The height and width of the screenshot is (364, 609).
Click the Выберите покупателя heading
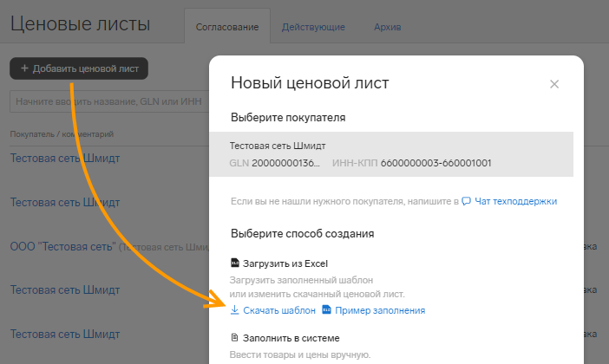(288, 118)
